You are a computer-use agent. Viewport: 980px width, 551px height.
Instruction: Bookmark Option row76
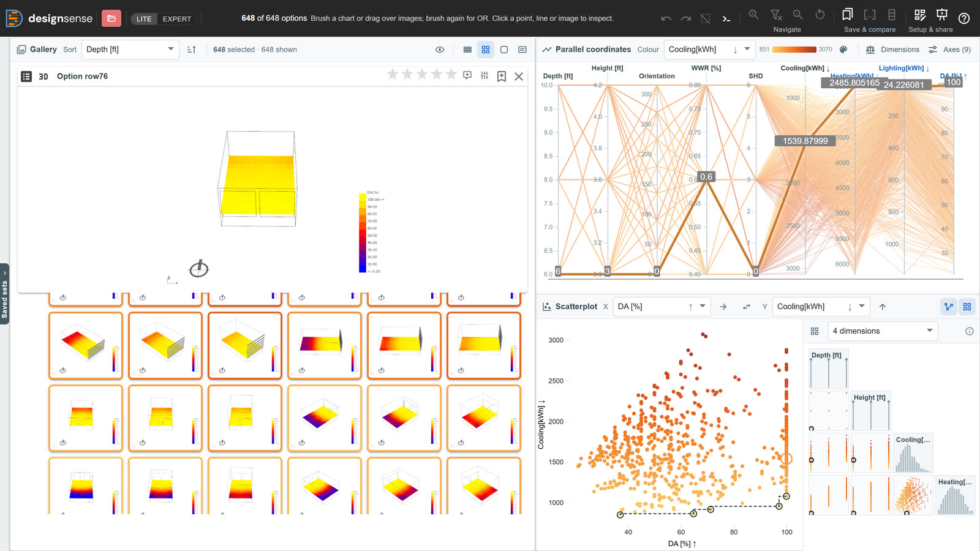click(x=502, y=76)
